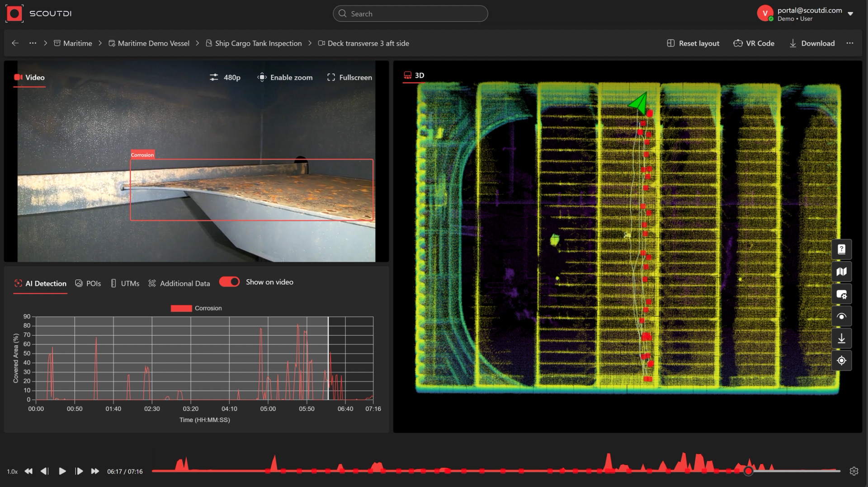868x487 pixels.
Task: Open the 480p video quality selector
Action: [225, 77]
